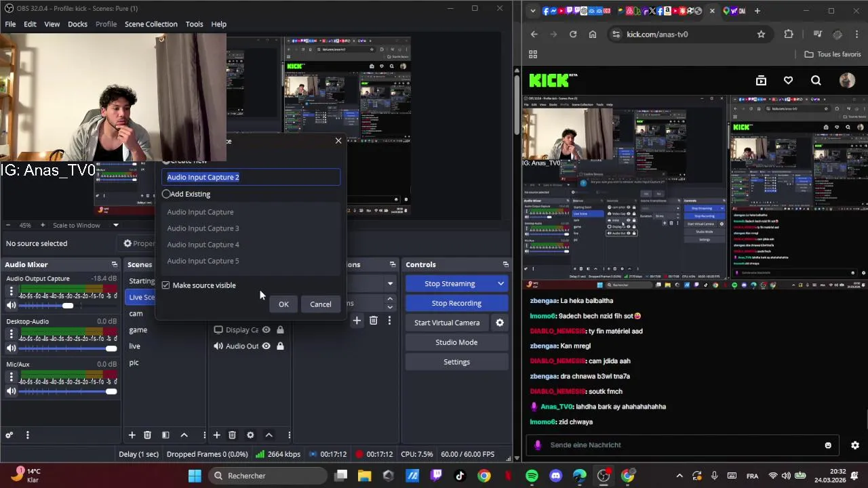Open advanced audio properties gears icon
Screen dimensions: 868x488
[9, 435]
